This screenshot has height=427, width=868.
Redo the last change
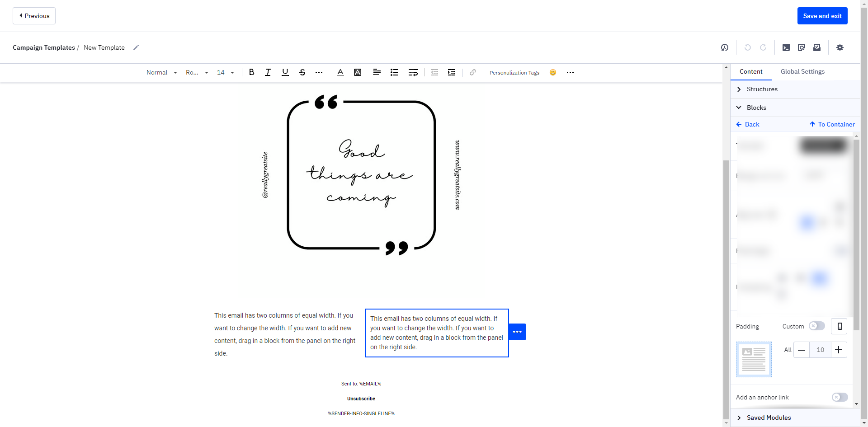click(763, 47)
